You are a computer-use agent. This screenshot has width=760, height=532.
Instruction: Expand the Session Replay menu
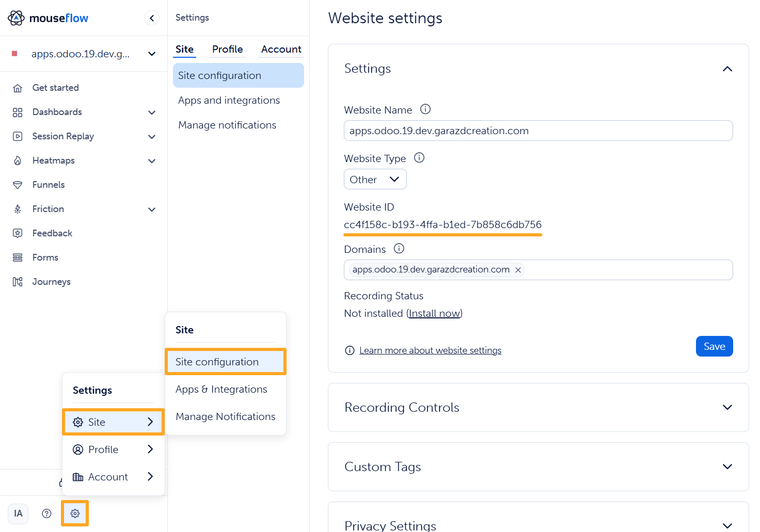tap(152, 136)
